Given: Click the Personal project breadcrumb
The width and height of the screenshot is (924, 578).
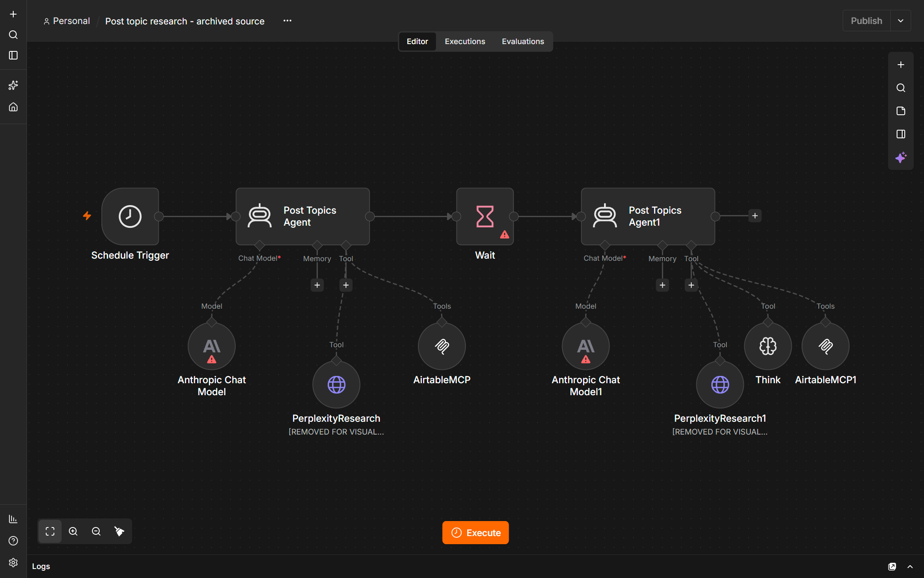Looking at the screenshot, I should (x=67, y=21).
